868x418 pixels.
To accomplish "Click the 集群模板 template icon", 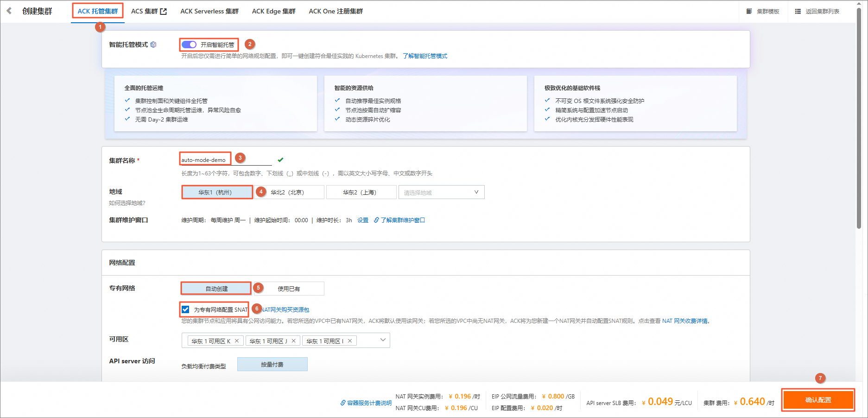I will click(x=749, y=11).
